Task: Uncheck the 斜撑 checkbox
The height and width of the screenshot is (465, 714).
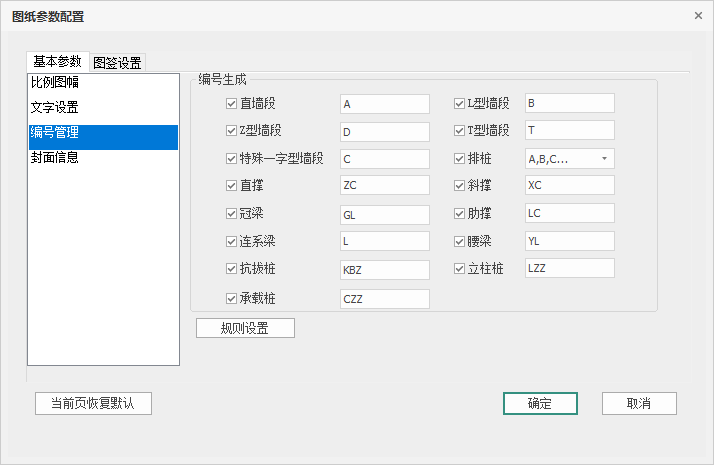Action: pos(460,186)
